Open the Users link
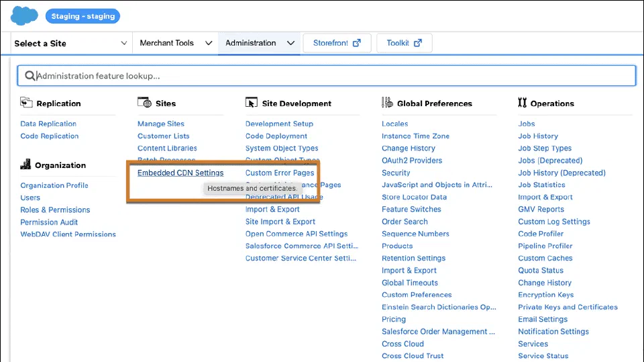Image resolution: width=644 pixels, height=362 pixels. [x=30, y=198]
